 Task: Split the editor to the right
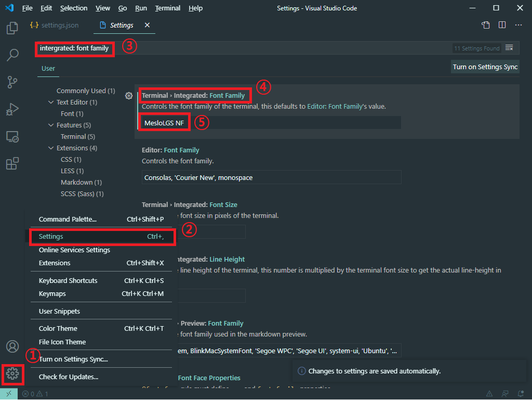[x=502, y=25]
